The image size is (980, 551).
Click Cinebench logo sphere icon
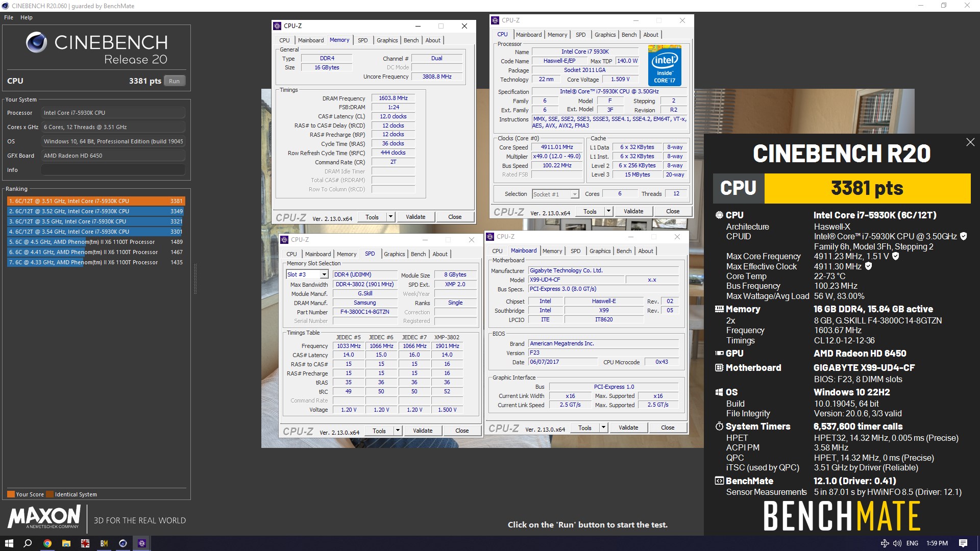click(x=36, y=42)
